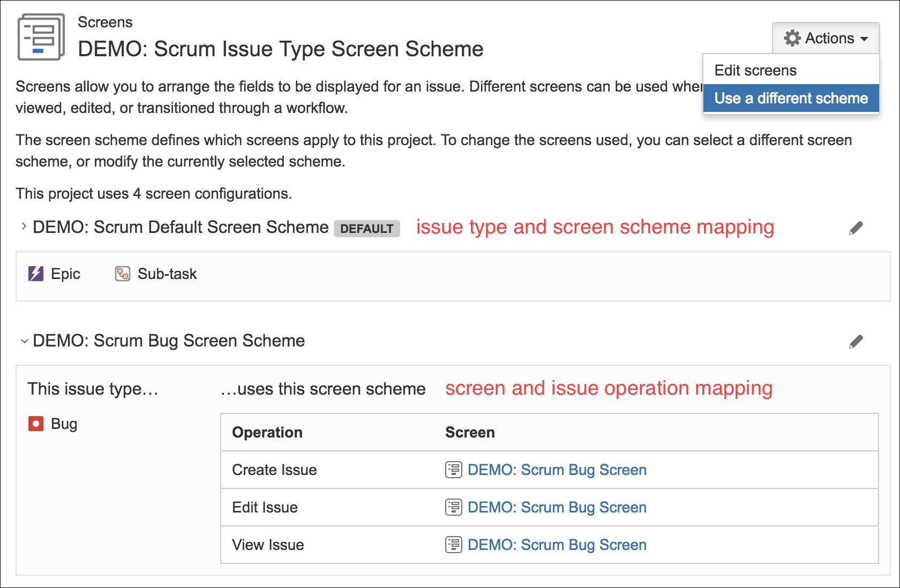Click the DEMO: Scrum Default Screen Scheme title
The image size is (900, 588).
(x=181, y=227)
